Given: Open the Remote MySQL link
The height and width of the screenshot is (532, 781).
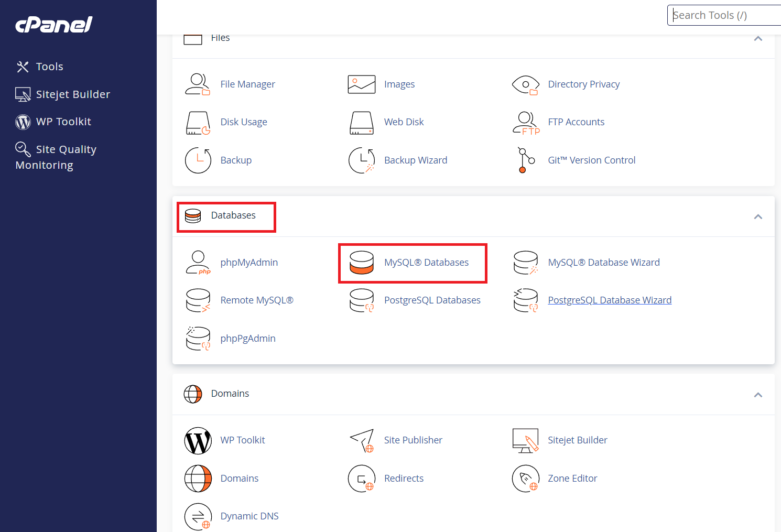Looking at the screenshot, I should point(257,300).
